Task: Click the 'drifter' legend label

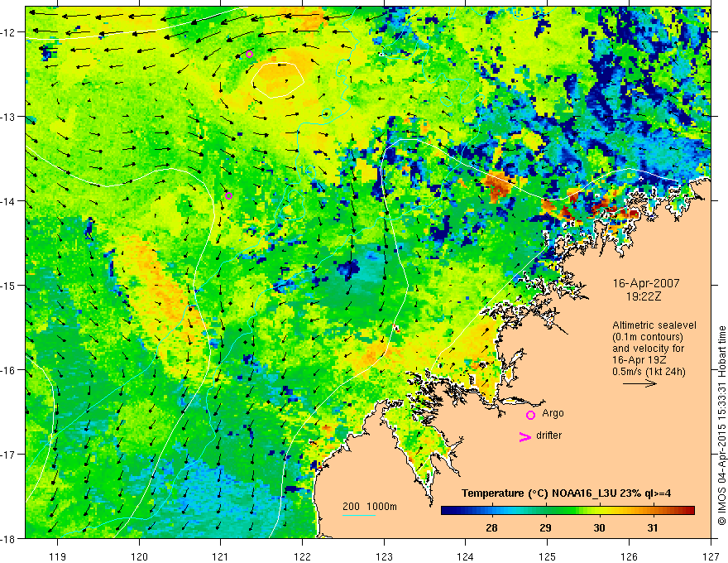Action: click(x=548, y=435)
